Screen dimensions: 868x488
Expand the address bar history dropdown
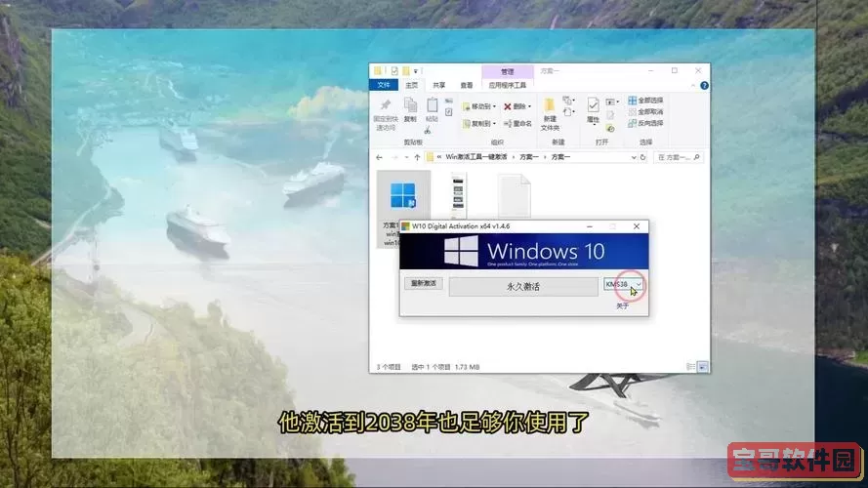point(634,158)
